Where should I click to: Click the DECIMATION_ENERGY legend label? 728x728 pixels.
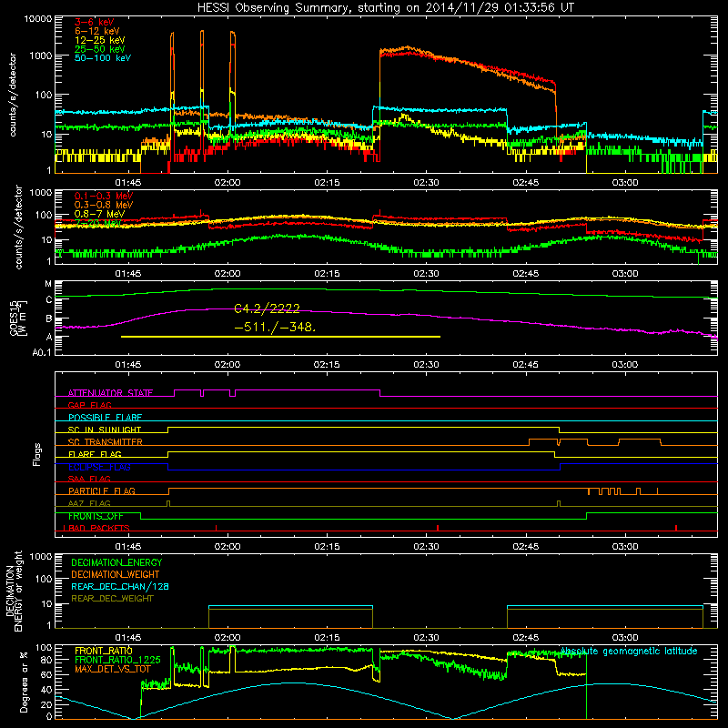(x=116, y=562)
